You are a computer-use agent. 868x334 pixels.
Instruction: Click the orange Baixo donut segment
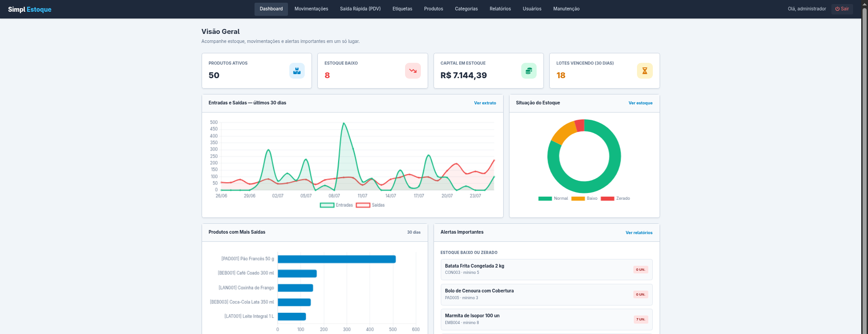(x=563, y=132)
